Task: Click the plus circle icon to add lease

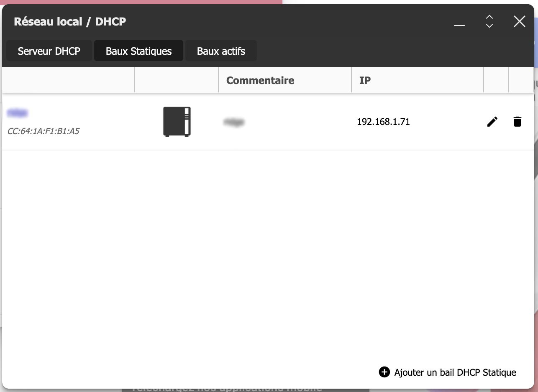Action: pyautogui.click(x=384, y=372)
